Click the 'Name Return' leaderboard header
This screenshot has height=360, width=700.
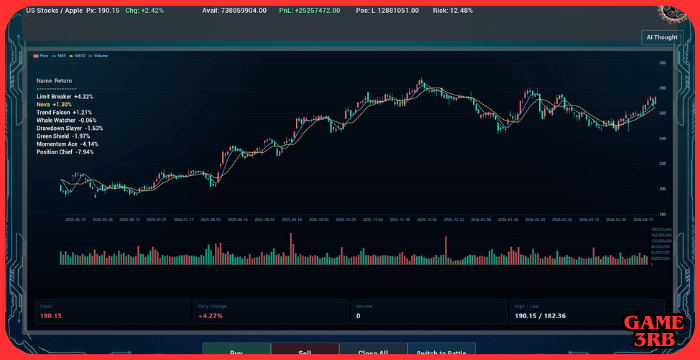pyautogui.click(x=54, y=81)
